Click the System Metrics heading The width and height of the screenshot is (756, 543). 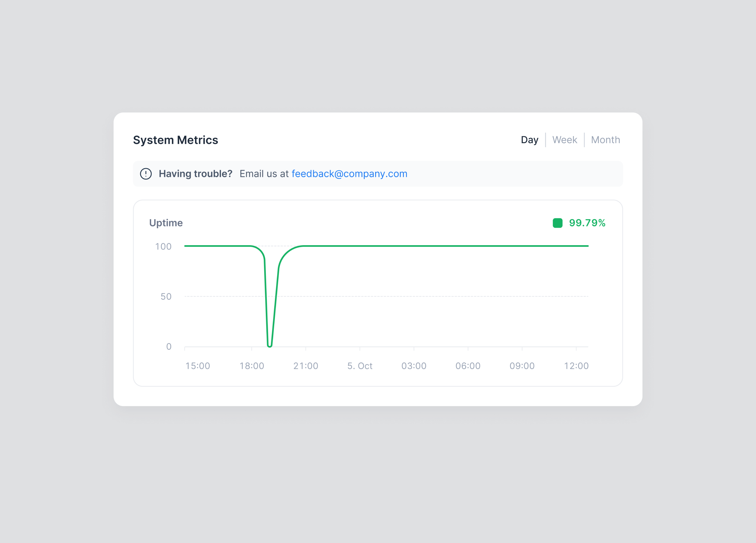[176, 140]
